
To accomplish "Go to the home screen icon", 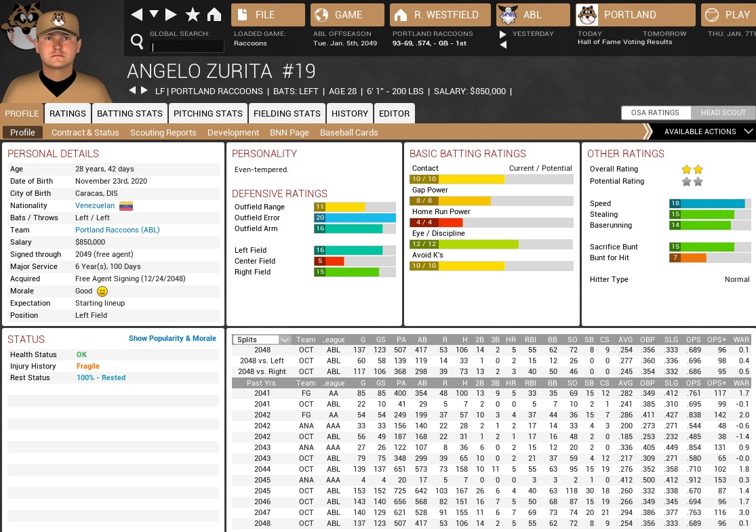I will coord(214,14).
